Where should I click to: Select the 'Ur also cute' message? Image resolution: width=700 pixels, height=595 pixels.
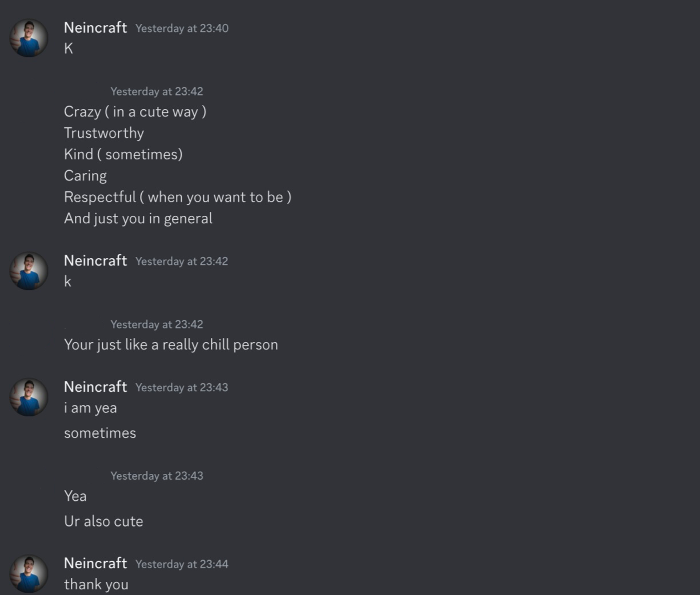(103, 521)
